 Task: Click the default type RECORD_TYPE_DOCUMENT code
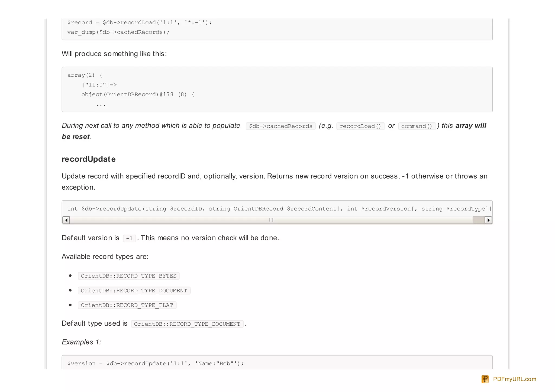pyautogui.click(x=187, y=324)
